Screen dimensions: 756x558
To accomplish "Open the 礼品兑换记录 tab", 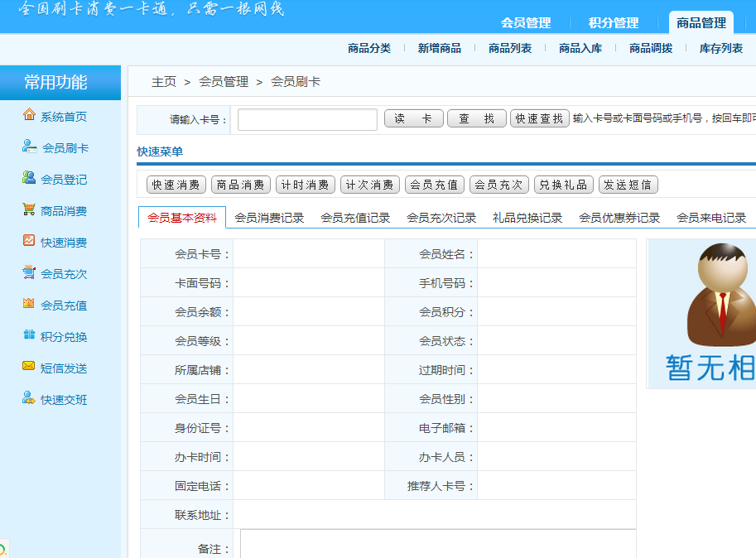I will (x=527, y=218).
